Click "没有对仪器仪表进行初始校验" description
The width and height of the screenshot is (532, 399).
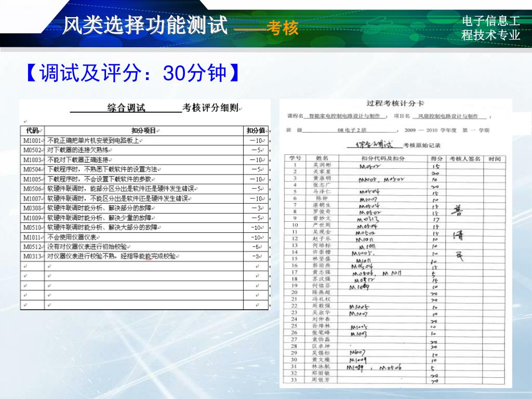87,247
